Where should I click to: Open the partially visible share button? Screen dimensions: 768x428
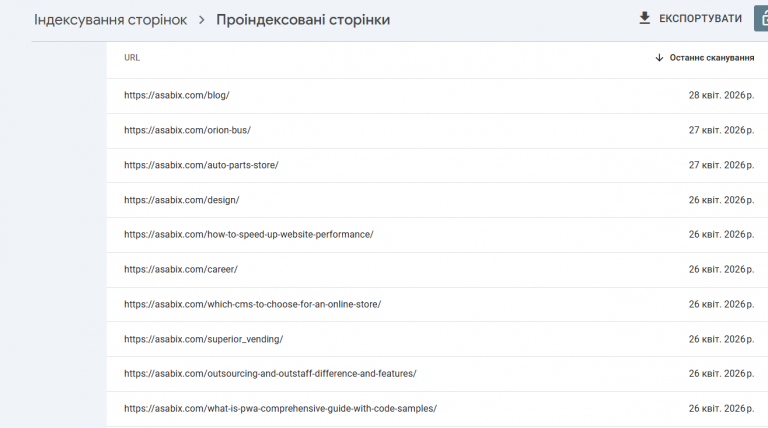[x=761, y=19]
